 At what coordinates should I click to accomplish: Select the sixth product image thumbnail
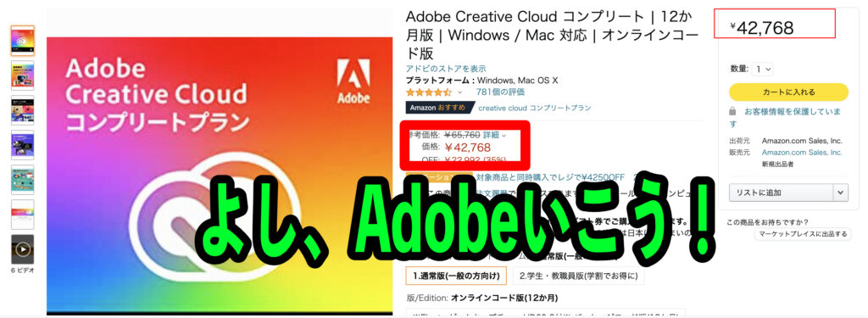(23, 215)
